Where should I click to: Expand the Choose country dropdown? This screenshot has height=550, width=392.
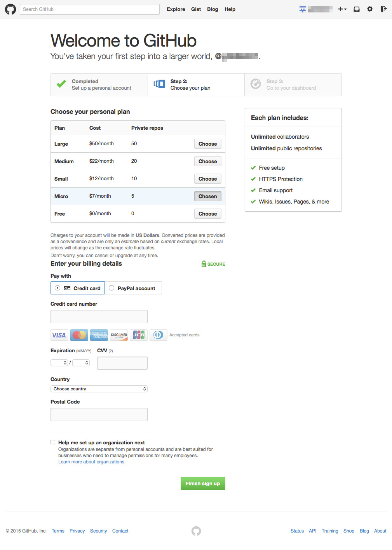99,389
